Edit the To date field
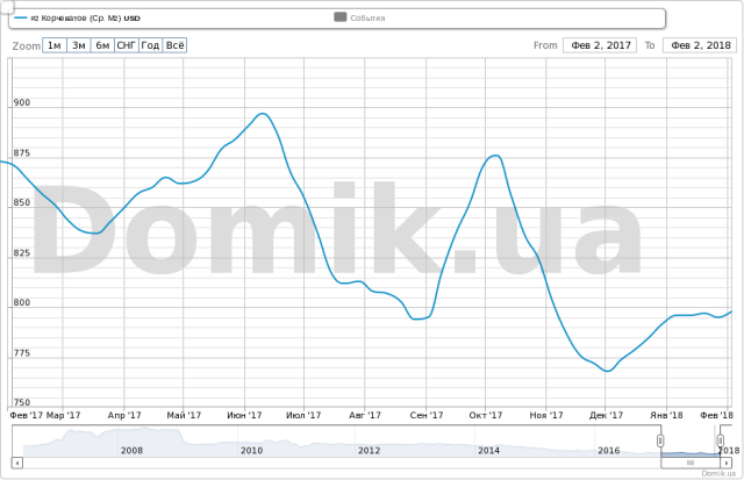744x480 pixels. 700,46
